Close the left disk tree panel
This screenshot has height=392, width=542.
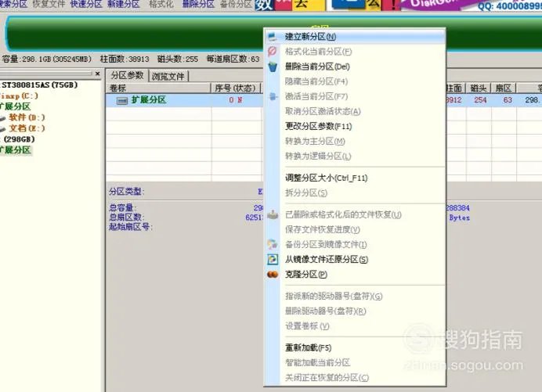pos(97,74)
